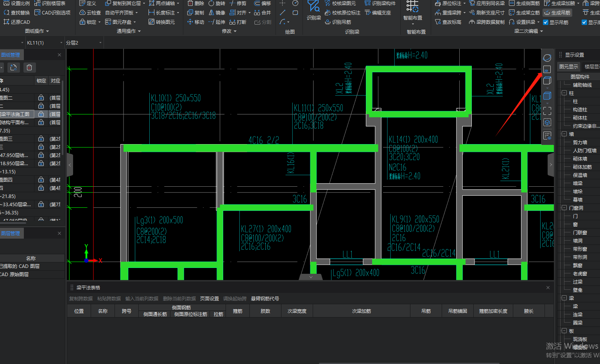The height and width of the screenshot is (364, 600).
Task: Open the 图纸管理 panel tab
Action: pyautogui.click(x=11, y=55)
